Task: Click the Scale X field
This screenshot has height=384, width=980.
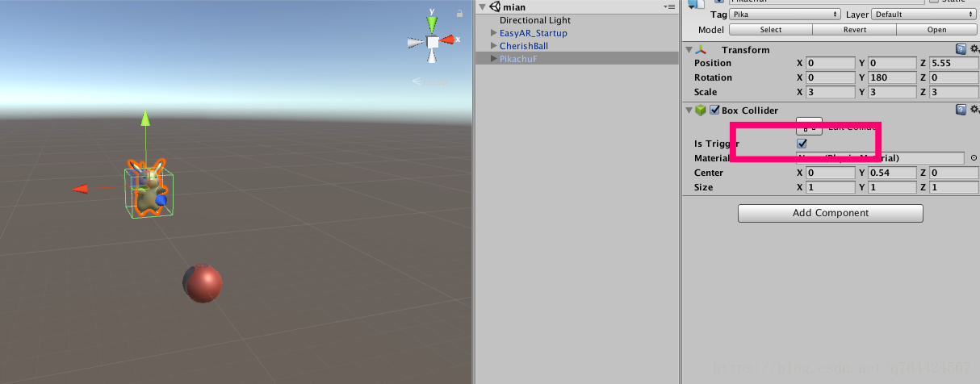Action: pyautogui.click(x=829, y=92)
